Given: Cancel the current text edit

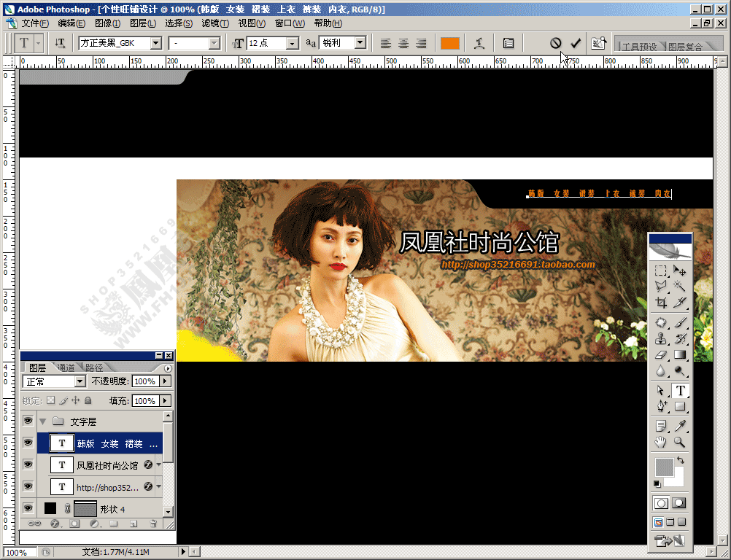Looking at the screenshot, I should pos(555,43).
